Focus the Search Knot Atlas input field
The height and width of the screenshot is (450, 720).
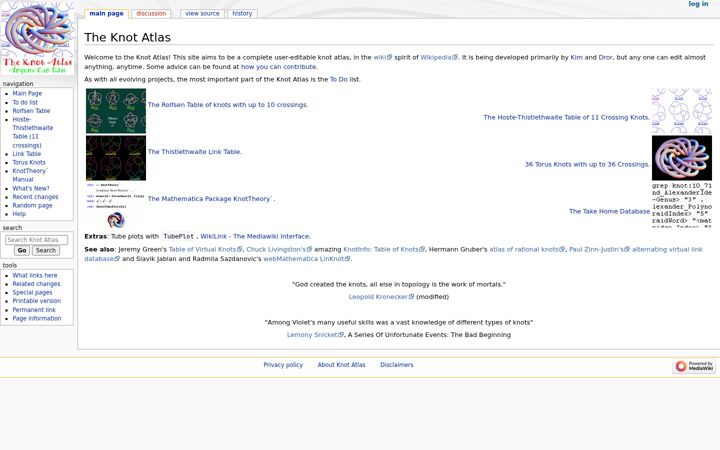tap(36, 240)
